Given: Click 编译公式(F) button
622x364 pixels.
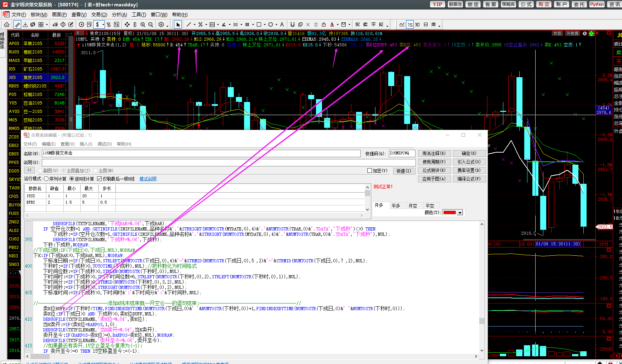Looking at the screenshot, I should [469, 179].
